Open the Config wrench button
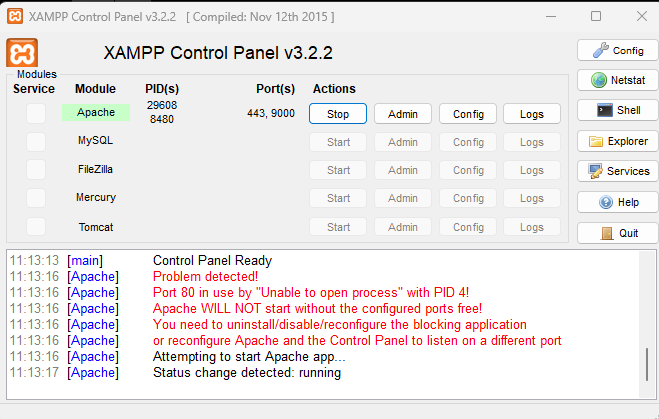This screenshot has width=659, height=419. tap(617, 50)
